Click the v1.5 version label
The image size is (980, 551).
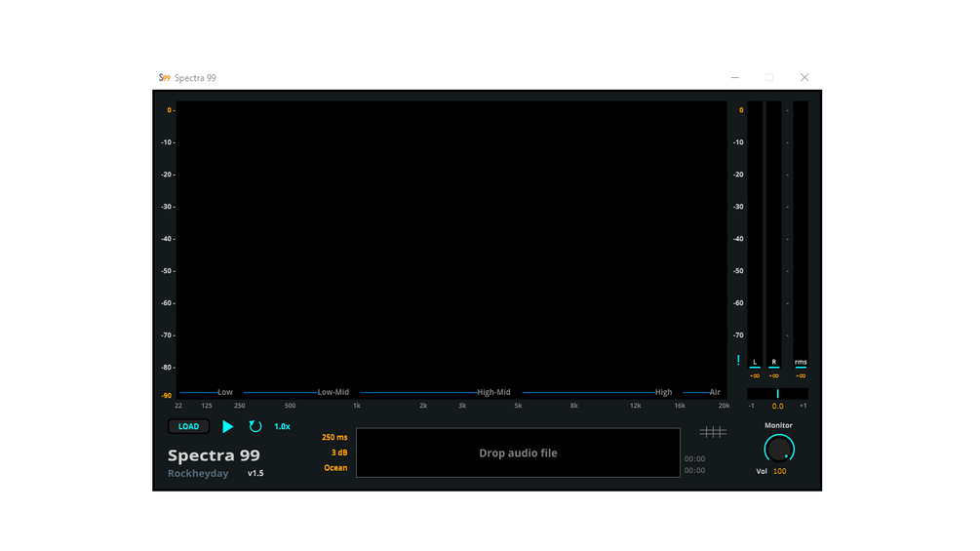[255, 474]
